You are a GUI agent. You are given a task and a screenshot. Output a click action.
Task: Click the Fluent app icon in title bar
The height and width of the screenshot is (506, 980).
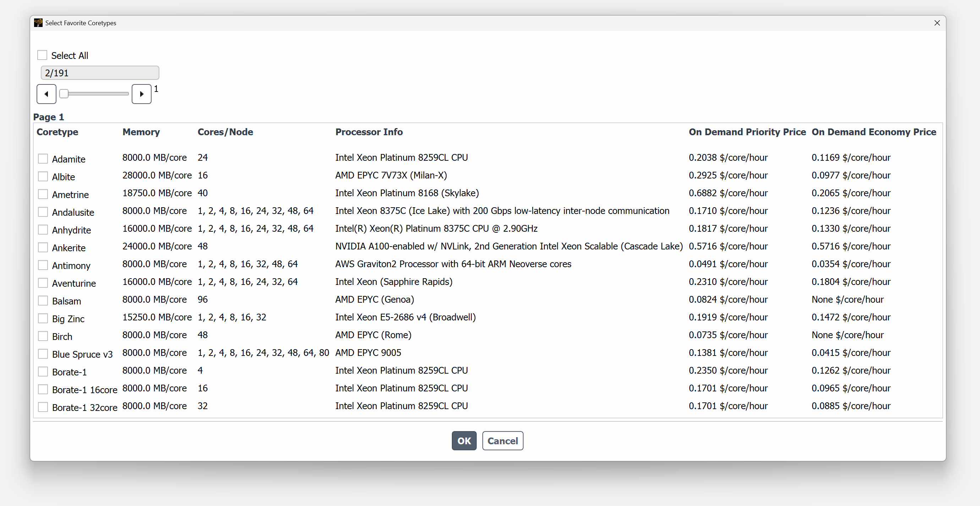click(38, 23)
